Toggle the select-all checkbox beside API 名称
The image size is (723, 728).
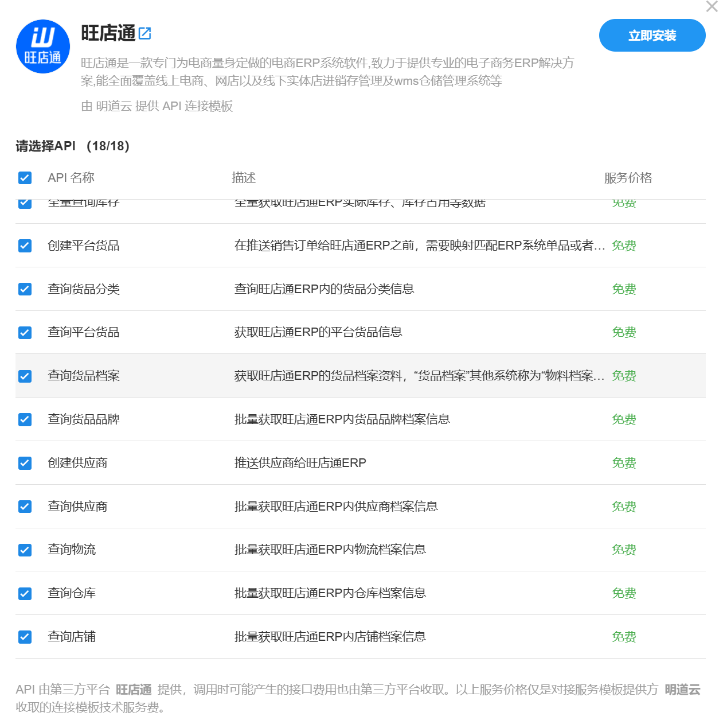click(25, 178)
